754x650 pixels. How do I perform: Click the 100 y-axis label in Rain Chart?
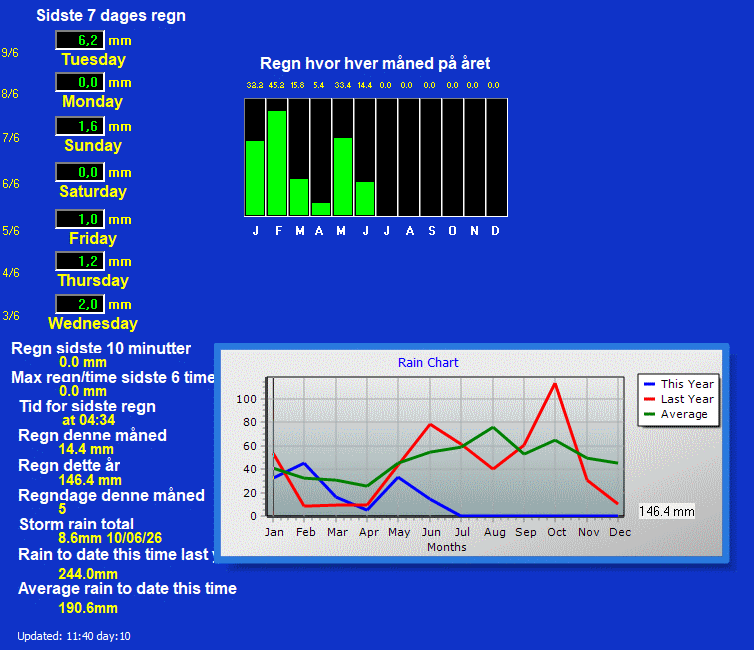[246, 399]
